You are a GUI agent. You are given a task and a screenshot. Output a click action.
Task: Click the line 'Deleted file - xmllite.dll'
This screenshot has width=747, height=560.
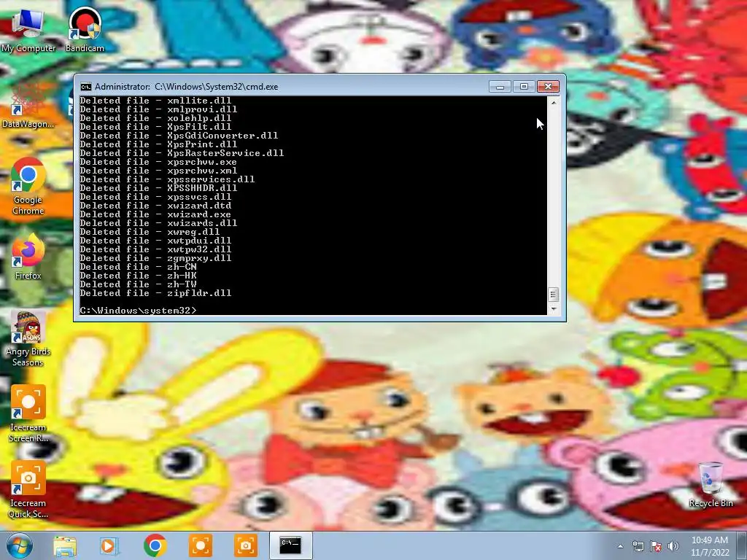coord(155,101)
